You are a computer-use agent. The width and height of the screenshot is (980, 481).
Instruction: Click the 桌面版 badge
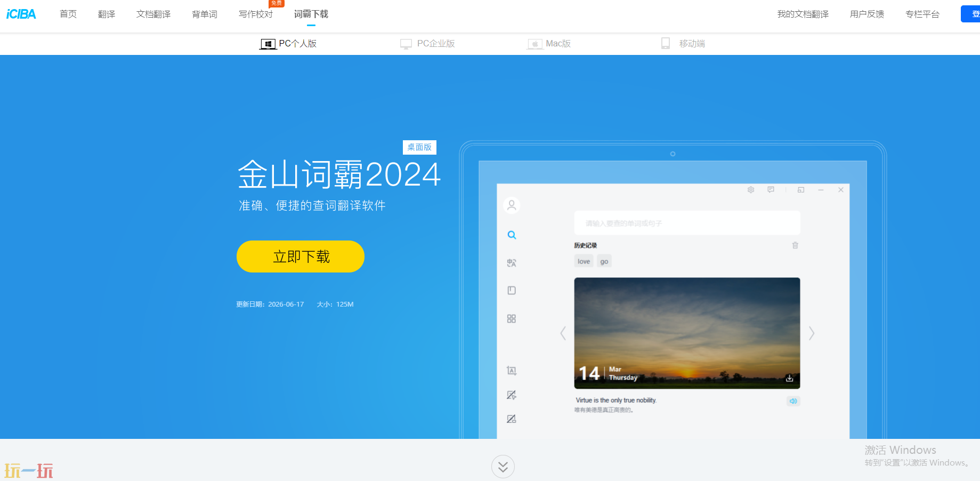(x=419, y=147)
